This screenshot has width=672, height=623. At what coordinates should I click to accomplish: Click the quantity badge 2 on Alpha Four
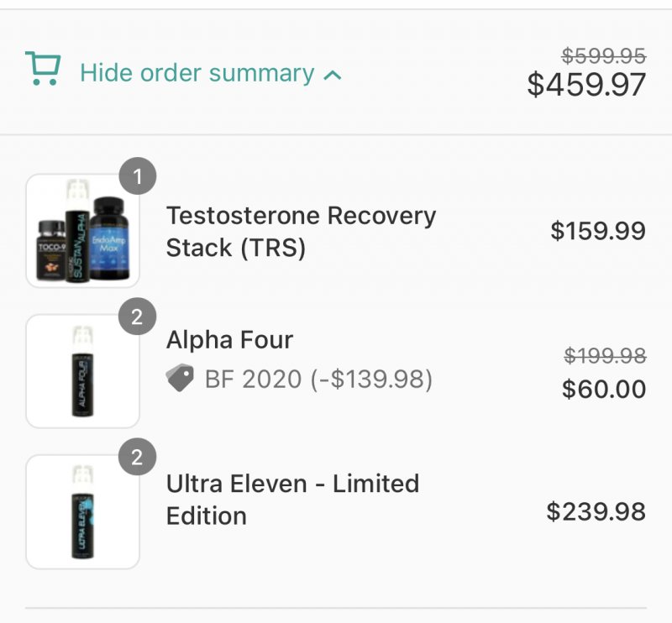(x=138, y=317)
